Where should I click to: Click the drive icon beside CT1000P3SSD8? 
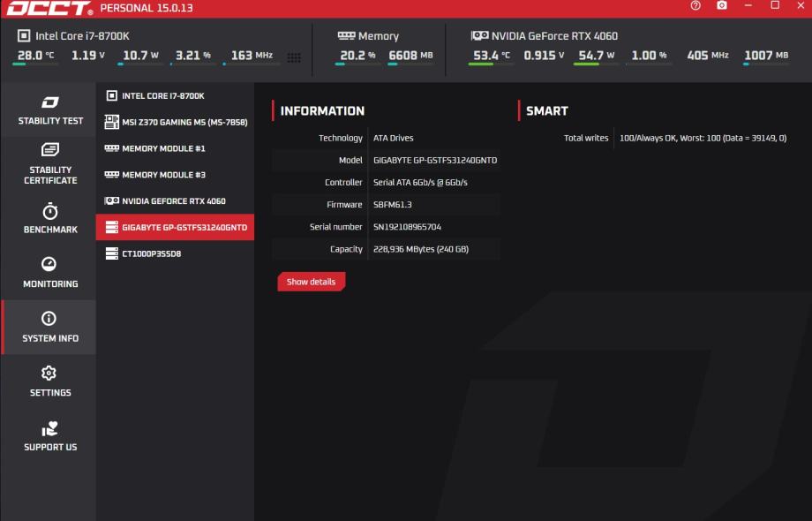click(x=111, y=253)
